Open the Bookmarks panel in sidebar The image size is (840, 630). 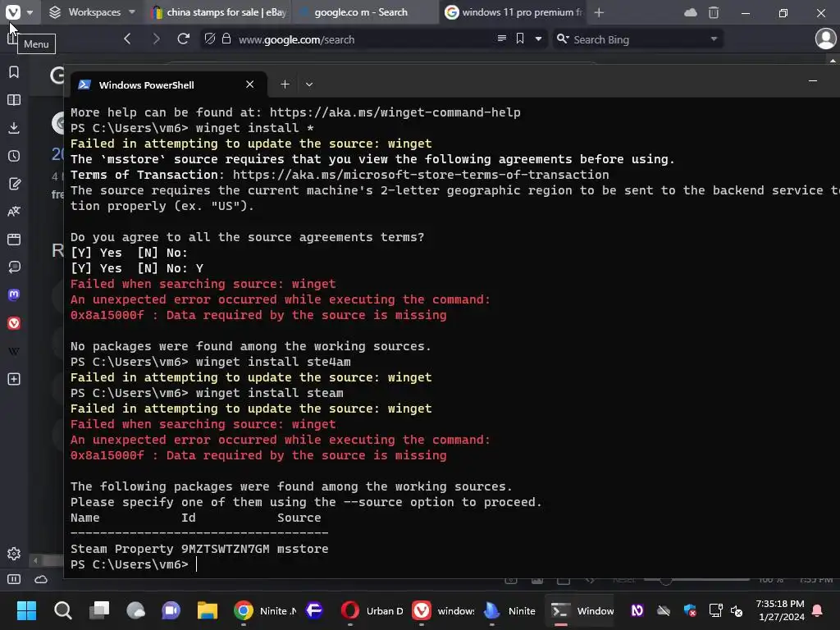tap(14, 72)
